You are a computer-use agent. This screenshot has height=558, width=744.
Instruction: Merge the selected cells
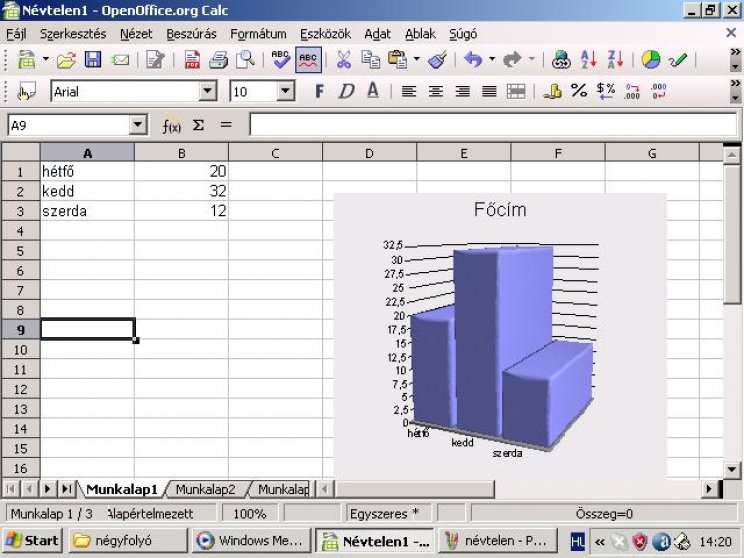tap(516, 91)
